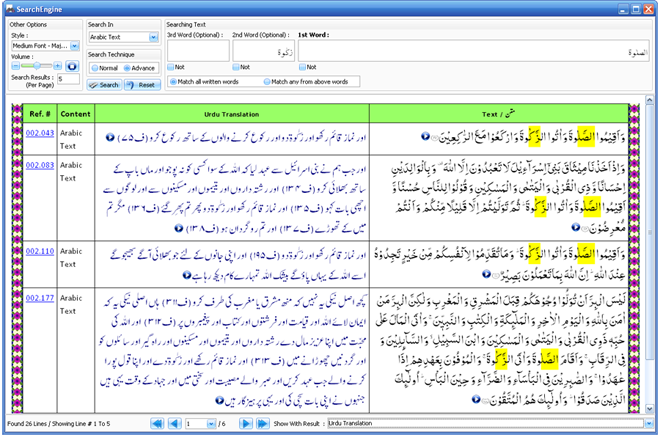The width and height of the screenshot is (660, 440).
Task: Click the 2nd Word optional input field
Action: pyautogui.click(x=263, y=52)
